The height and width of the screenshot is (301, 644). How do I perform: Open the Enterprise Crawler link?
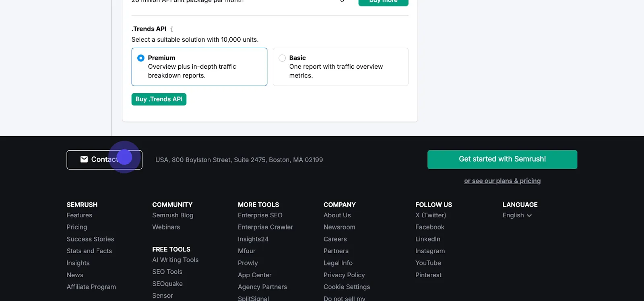[x=265, y=227]
